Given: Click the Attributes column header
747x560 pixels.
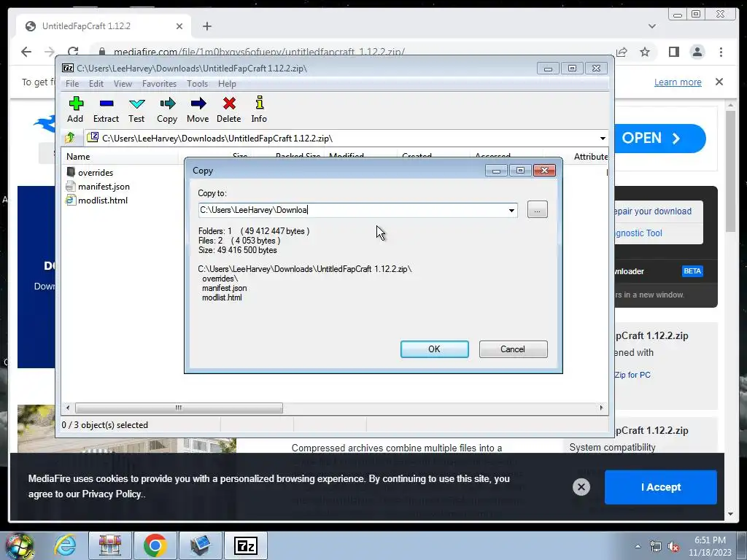Looking at the screenshot, I should coord(589,156).
